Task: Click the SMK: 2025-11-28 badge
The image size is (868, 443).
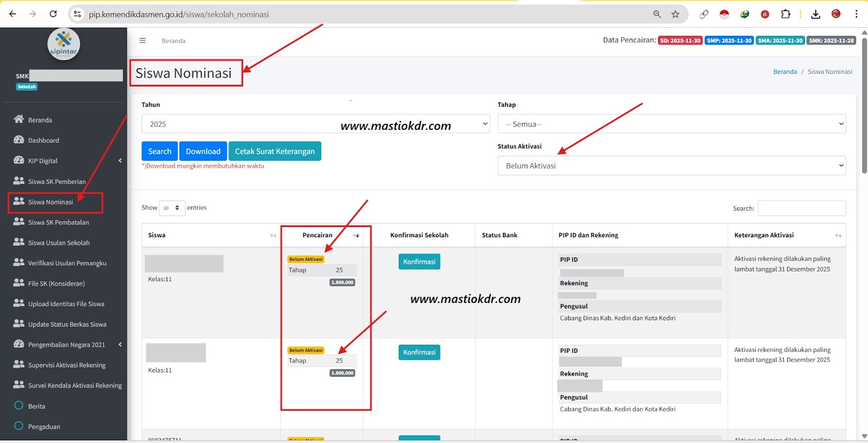Action: [831, 41]
